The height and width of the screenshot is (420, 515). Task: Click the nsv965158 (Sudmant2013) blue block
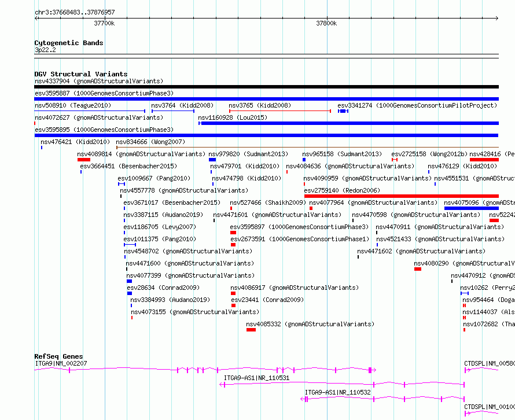[304, 160]
